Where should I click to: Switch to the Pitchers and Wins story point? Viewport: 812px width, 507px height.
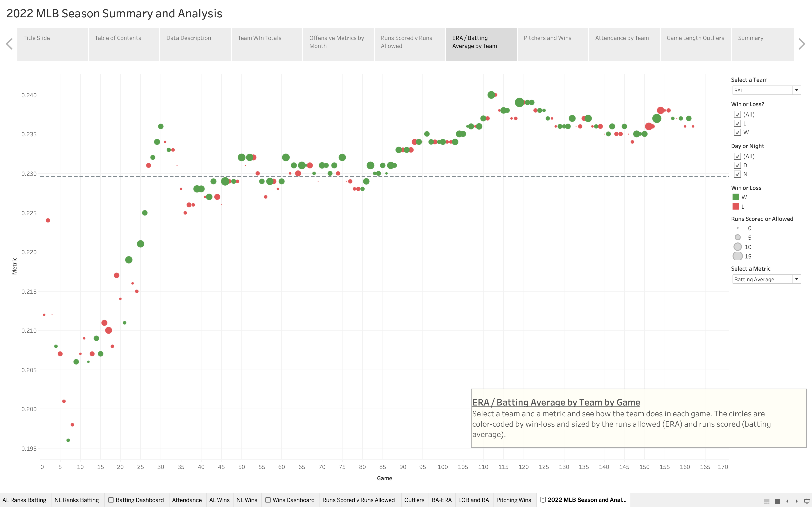pyautogui.click(x=547, y=38)
